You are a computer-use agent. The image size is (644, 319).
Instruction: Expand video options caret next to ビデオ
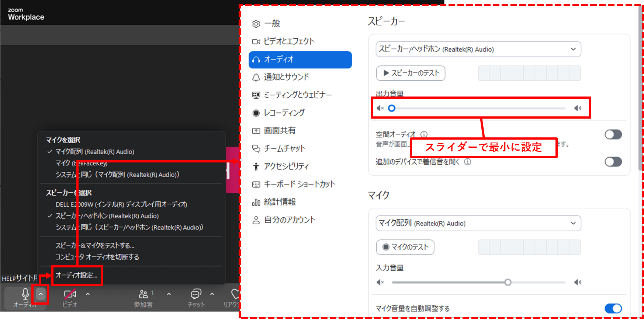(88, 294)
